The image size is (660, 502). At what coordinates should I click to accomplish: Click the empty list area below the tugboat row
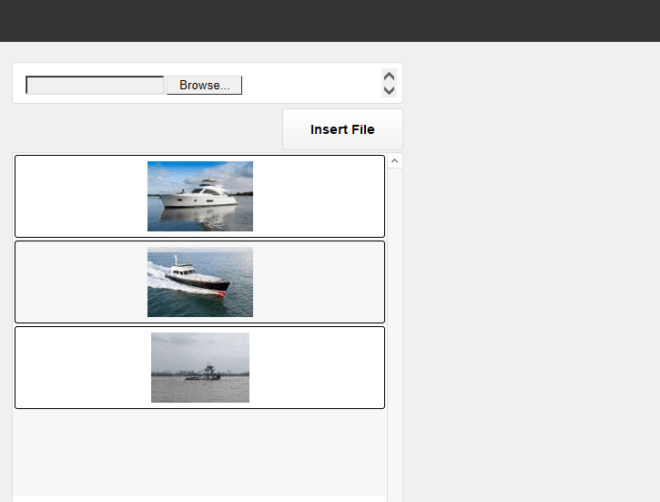tap(200, 452)
